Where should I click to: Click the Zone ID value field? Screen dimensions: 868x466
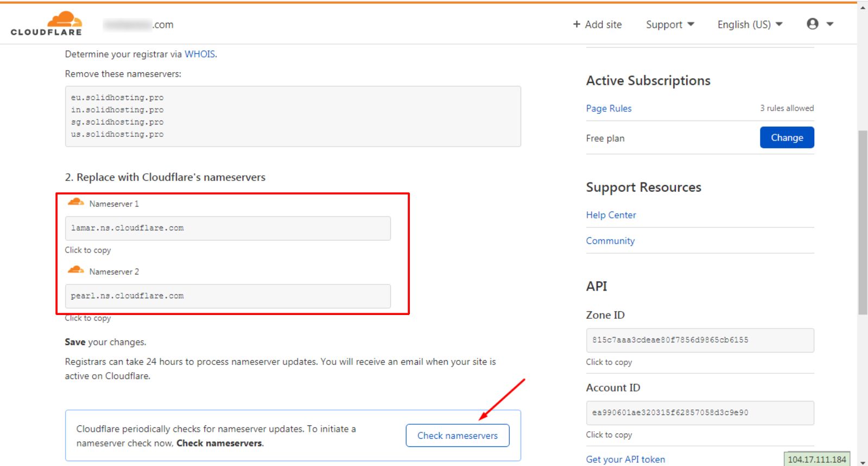[700, 340]
